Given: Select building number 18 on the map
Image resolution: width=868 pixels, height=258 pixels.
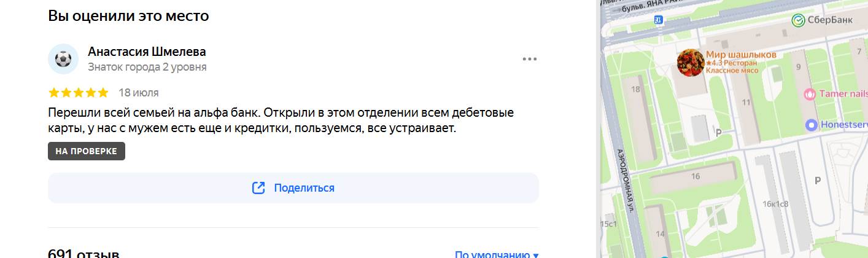Looking at the screenshot, I should point(636,90).
